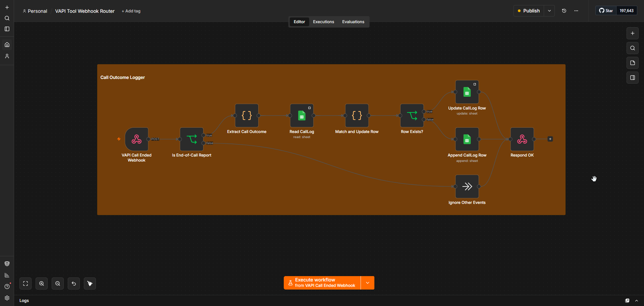Open the Publish dropdown arrow
This screenshot has height=306, width=644.
click(549, 11)
